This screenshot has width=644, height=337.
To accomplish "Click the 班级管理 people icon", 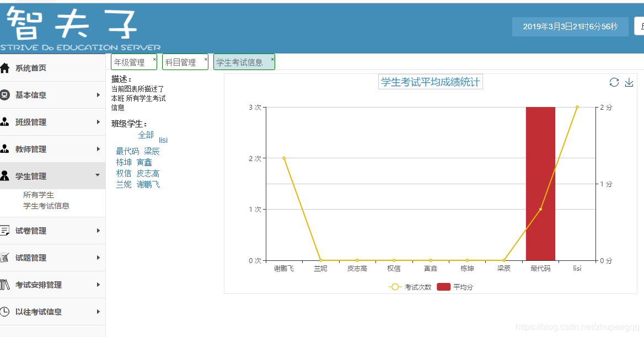I will pos(5,122).
